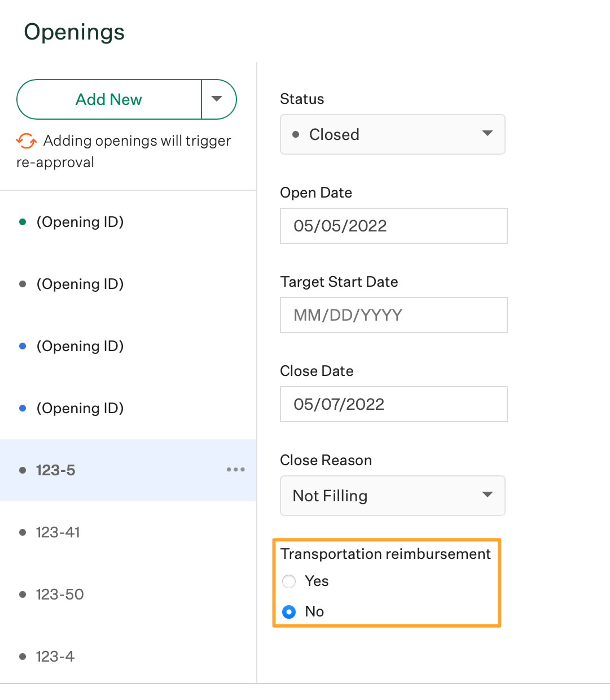This screenshot has height=700, width=610.
Task: Click the status dot next to opening 123-5
Action: 22,470
